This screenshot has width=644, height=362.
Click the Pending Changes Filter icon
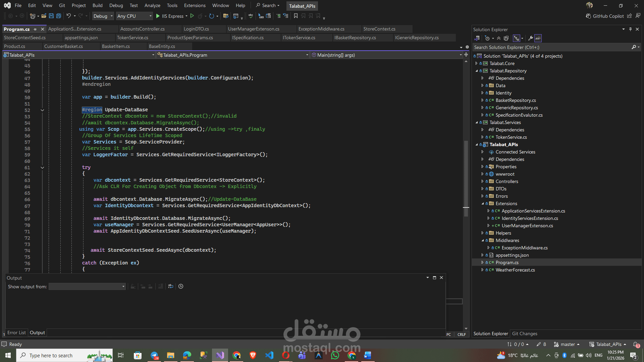point(487,38)
